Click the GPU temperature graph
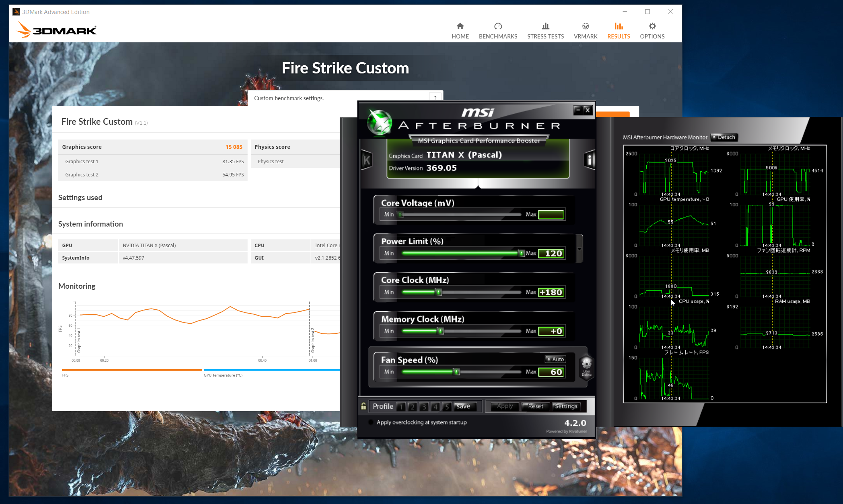 [674, 225]
